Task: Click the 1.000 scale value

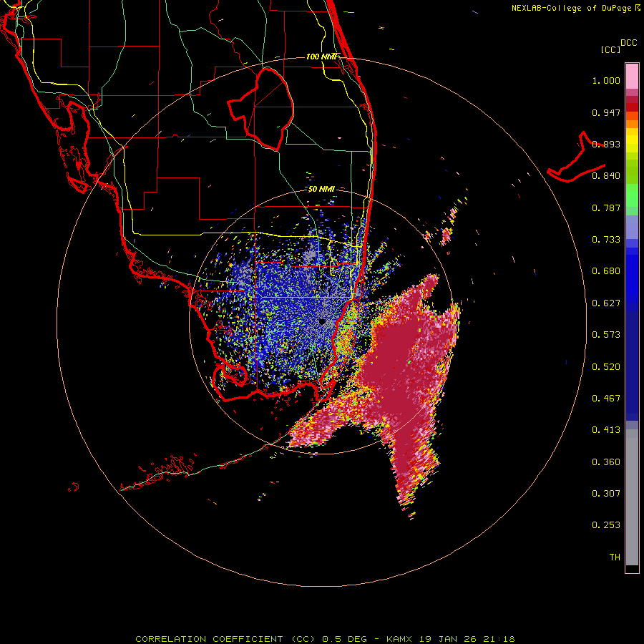Action: click(x=606, y=80)
